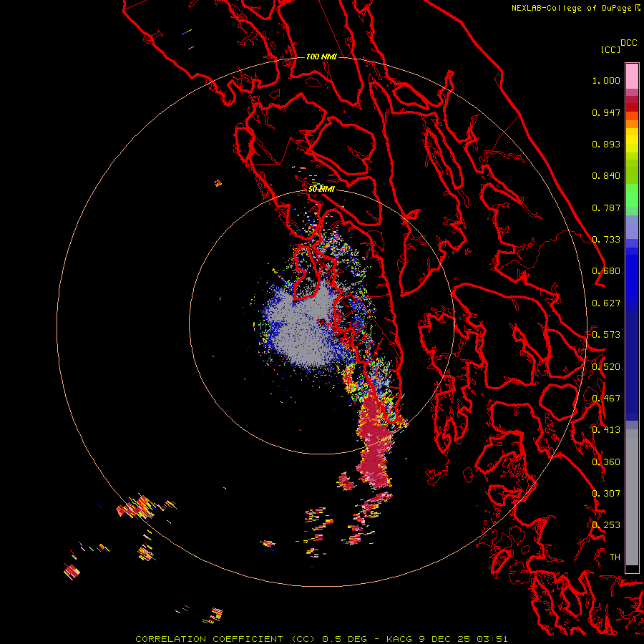
Task: Click the 0.680 color scale value
Action: (x=606, y=271)
